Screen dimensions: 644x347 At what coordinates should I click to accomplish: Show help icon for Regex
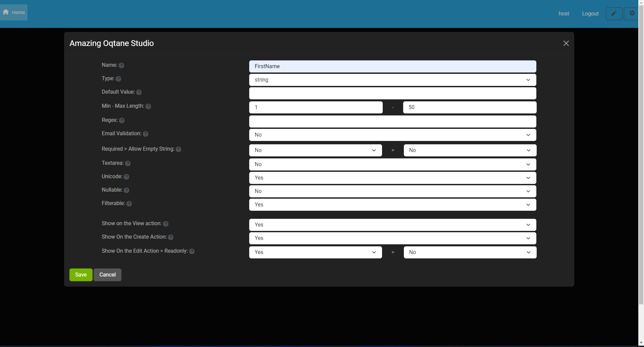(122, 120)
